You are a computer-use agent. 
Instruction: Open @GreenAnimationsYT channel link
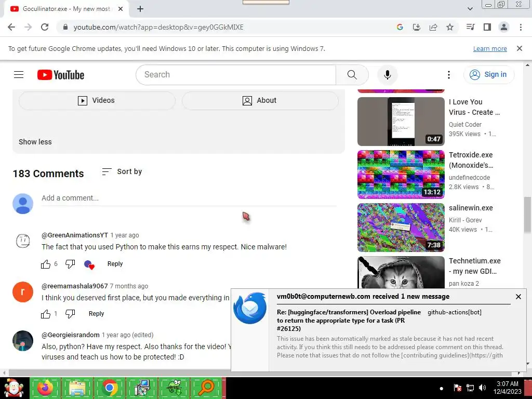point(75,235)
